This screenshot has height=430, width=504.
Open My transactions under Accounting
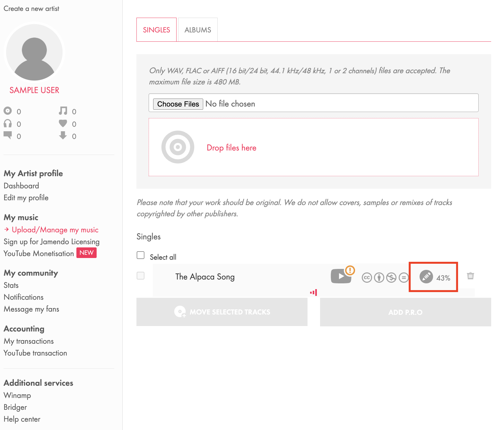(x=29, y=341)
